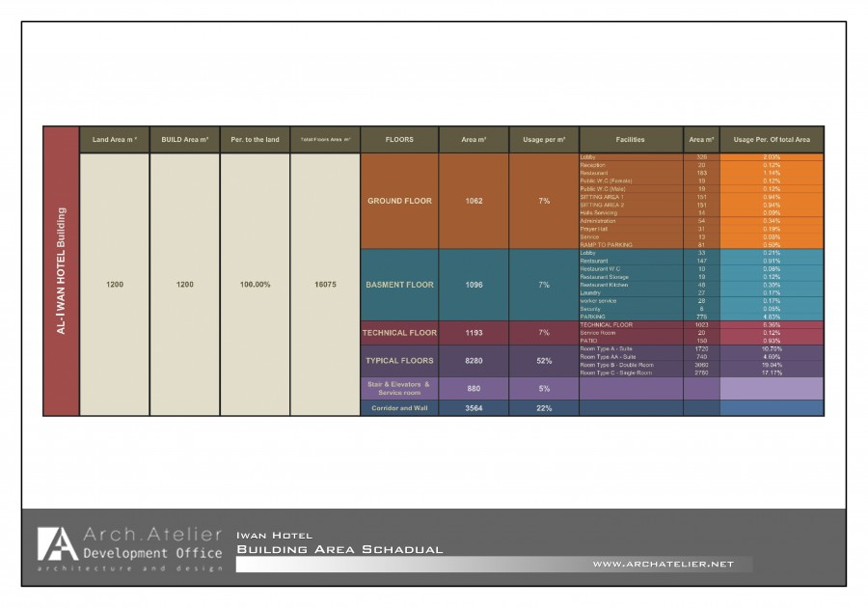
Task: Select the Land Area column header
Action: [115, 140]
